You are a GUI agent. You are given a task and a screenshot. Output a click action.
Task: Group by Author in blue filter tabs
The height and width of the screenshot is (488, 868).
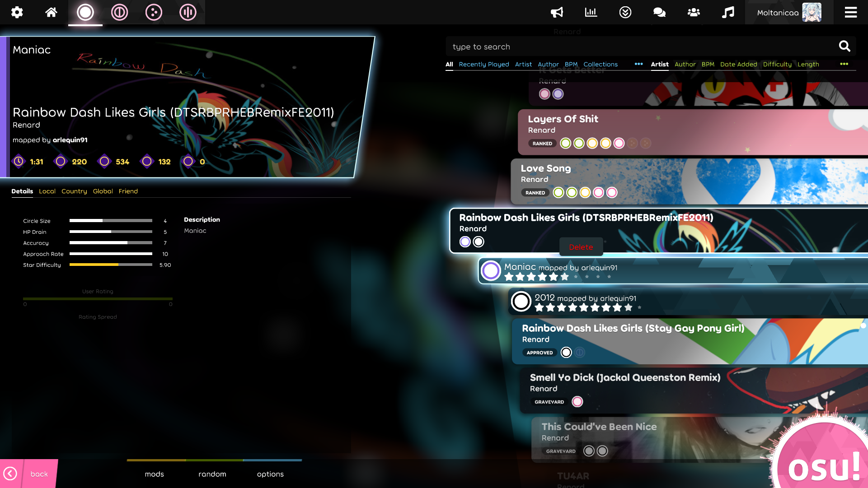pos(548,65)
